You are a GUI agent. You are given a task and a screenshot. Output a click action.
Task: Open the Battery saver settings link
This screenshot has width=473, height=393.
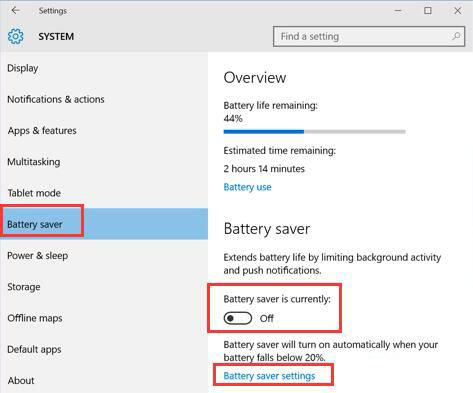(269, 376)
